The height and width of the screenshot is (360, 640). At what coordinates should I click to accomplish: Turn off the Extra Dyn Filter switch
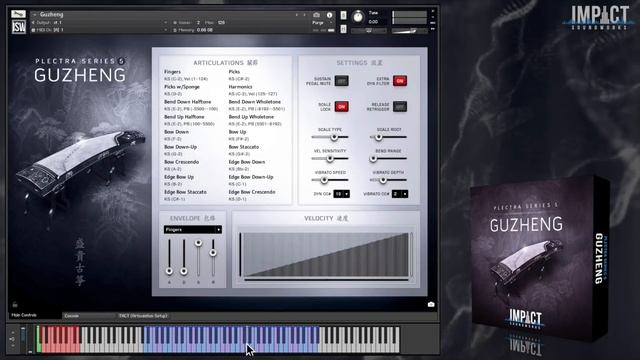tap(400, 81)
